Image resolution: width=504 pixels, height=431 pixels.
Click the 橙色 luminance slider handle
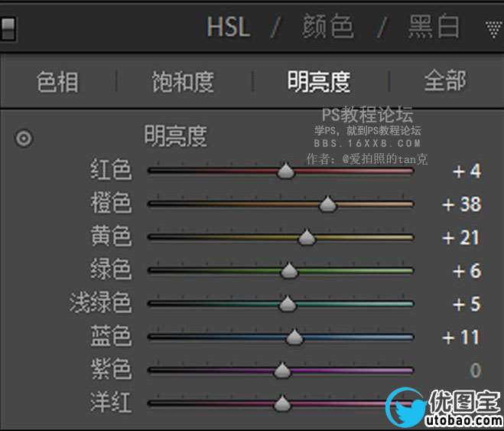click(327, 204)
